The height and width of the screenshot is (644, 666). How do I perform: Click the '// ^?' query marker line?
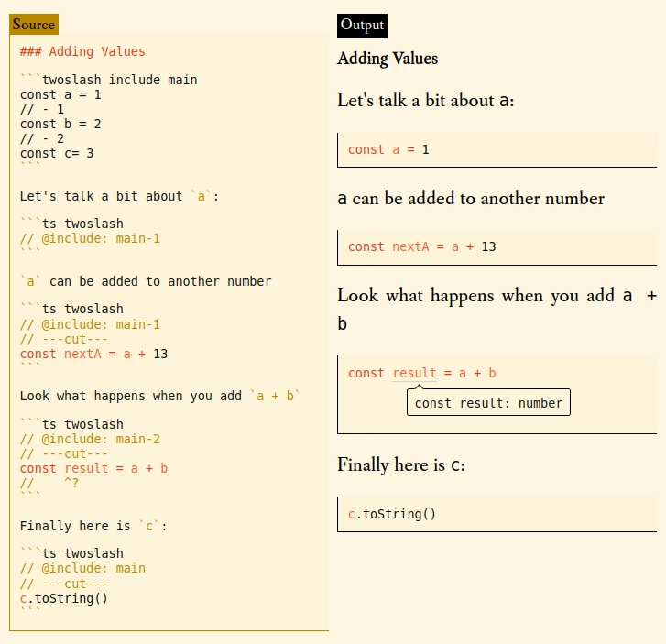(49, 483)
